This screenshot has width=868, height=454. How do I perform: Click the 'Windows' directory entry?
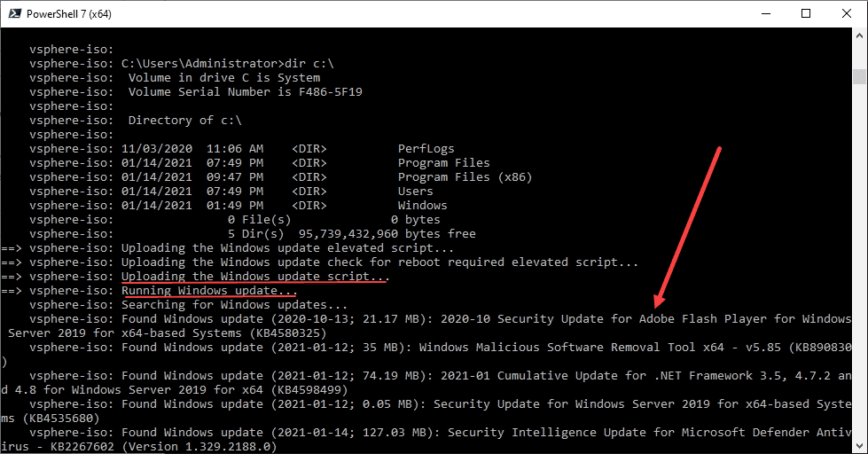pos(422,206)
